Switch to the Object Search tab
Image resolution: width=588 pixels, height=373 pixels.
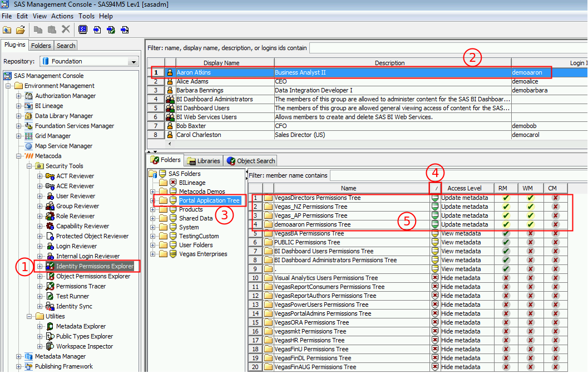(x=251, y=161)
